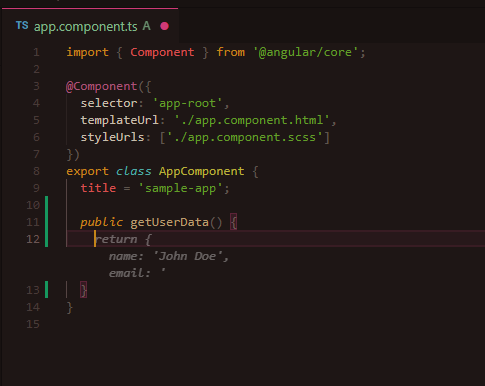Click the 'getUserData' method name
This screenshot has height=386, width=485.
(x=169, y=222)
